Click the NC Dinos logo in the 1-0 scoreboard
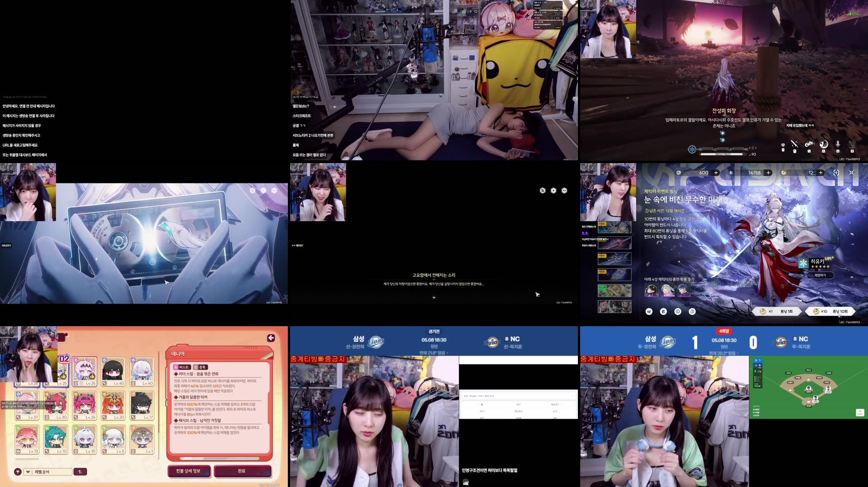 (781, 342)
